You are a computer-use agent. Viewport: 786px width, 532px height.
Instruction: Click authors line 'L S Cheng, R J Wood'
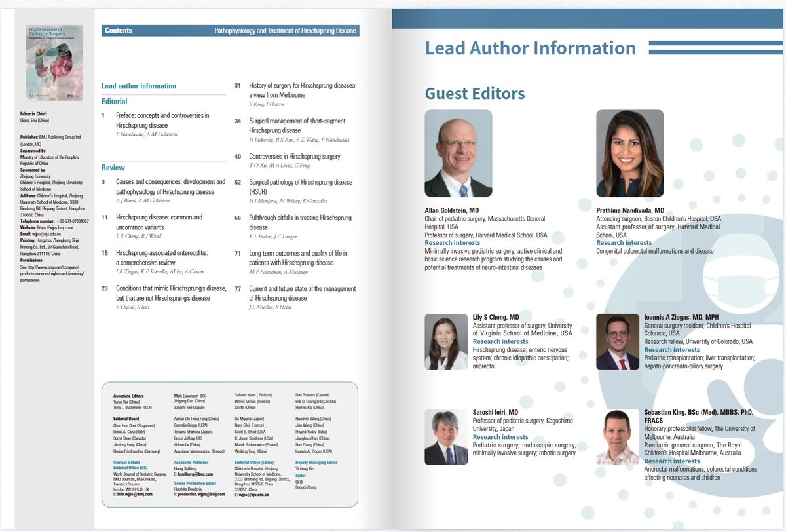tap(138, 237)
